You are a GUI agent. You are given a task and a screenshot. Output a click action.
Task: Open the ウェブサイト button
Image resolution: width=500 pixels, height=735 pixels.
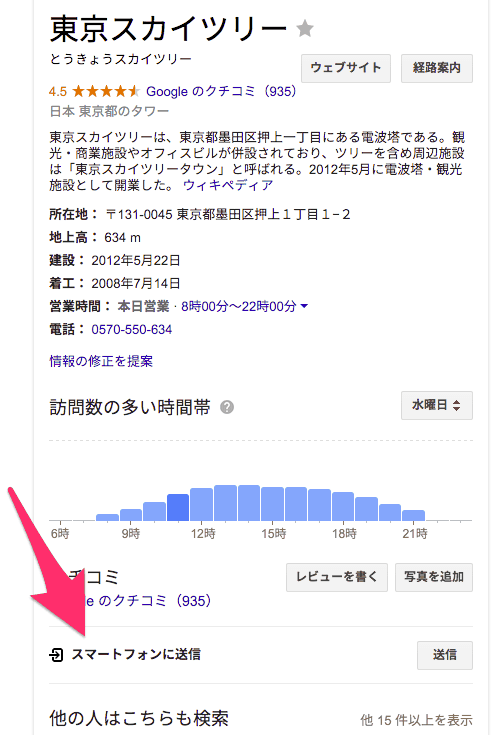[x=346, y=68]
